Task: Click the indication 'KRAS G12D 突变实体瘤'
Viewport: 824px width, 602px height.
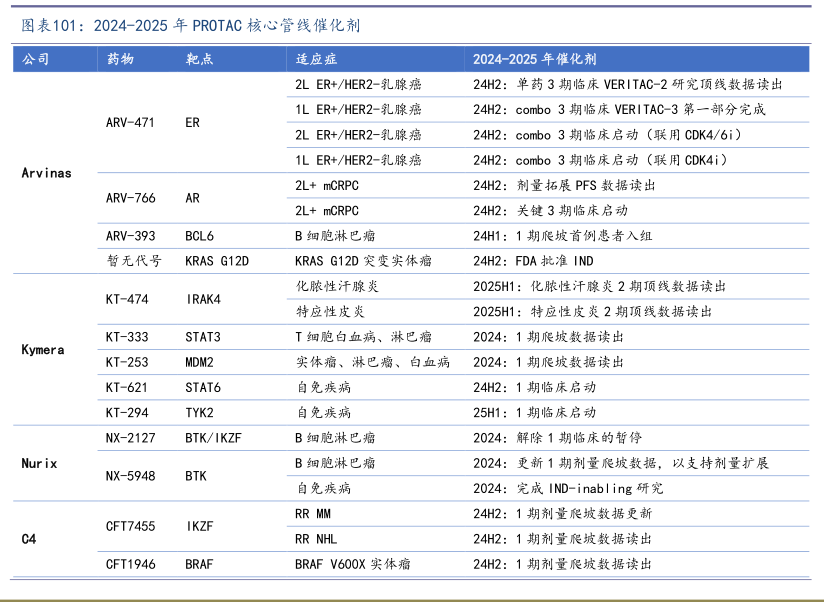Action: [x=363, y=261]
